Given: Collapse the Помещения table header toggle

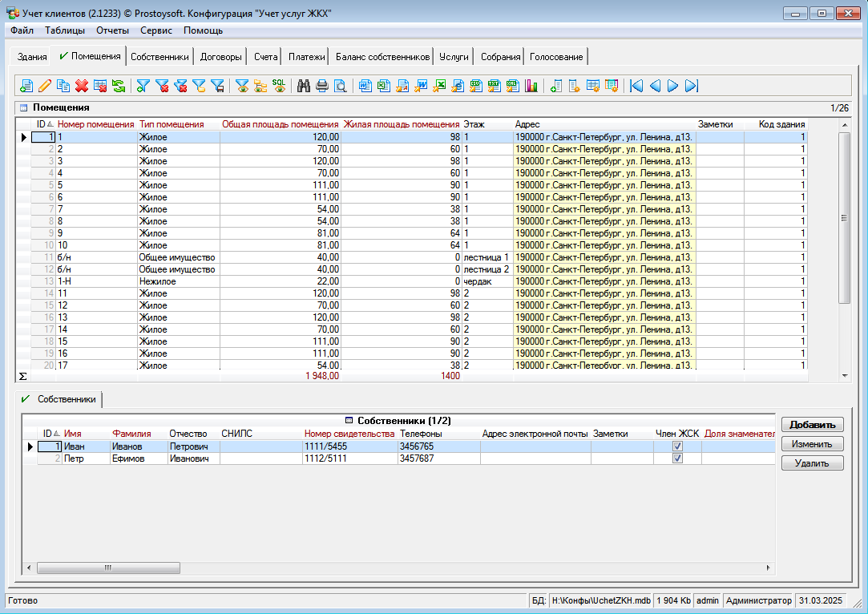Looking at the screenshot, I should click(x=23, y=107).
